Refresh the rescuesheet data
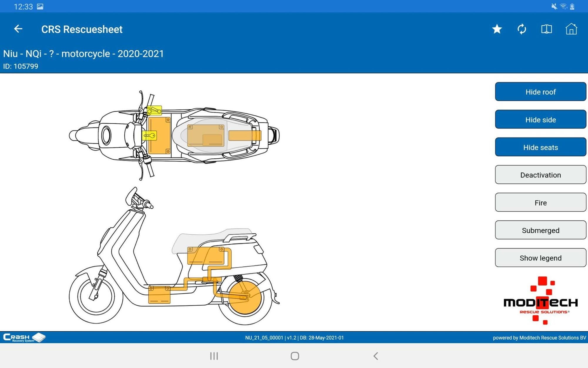The image size is (588, 368). click(x=522, y=29)
